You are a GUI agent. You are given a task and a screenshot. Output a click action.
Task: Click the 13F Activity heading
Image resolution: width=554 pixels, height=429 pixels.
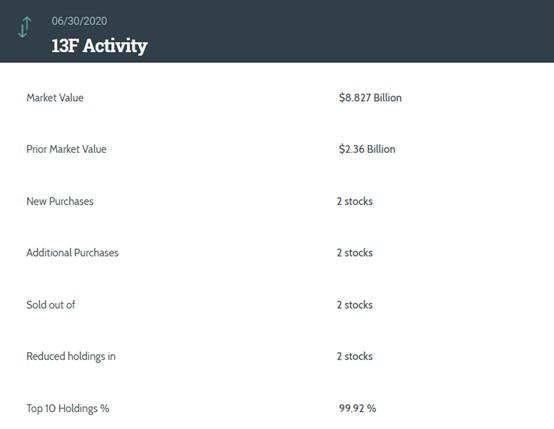coord(99,46)
